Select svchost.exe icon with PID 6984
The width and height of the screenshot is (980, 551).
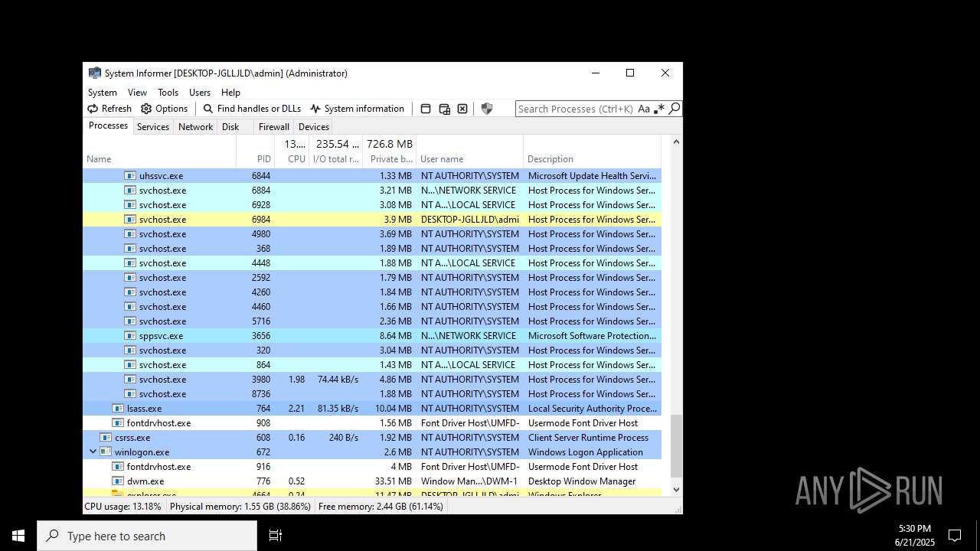coord(130,220)
